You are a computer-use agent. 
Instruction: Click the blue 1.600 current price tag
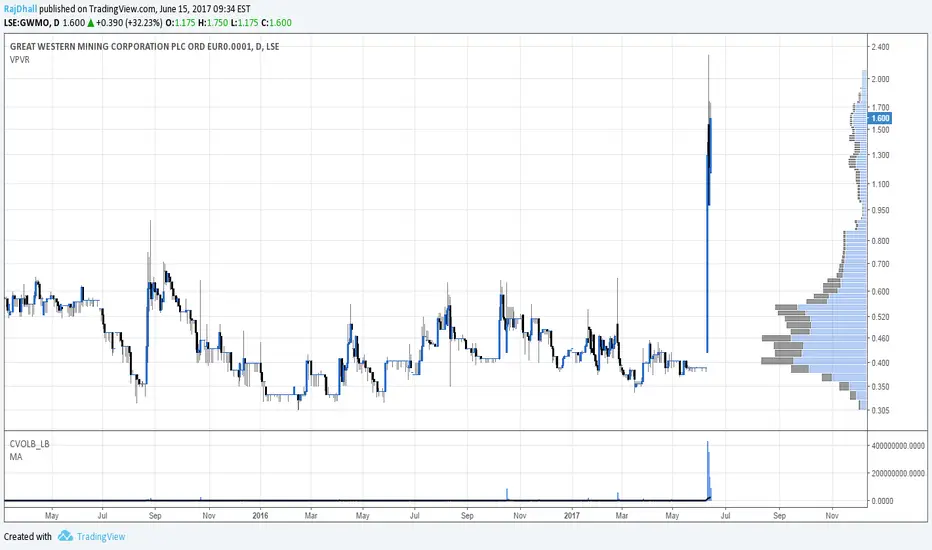pos(880,118)
